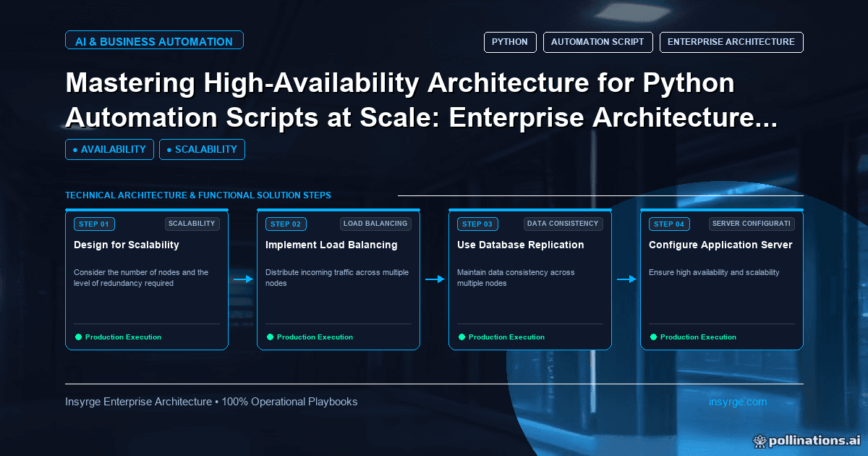Click the STEP 01 badge
The image size is (868, 456).
[x=94, y=224]
